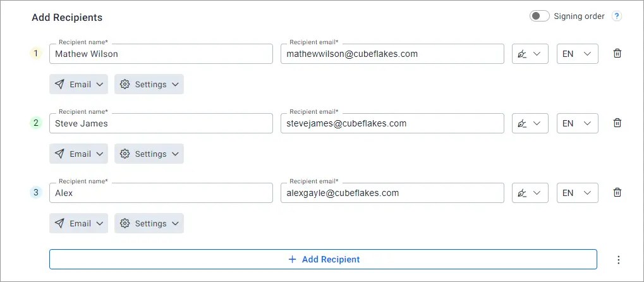Expand Email delivery dropdown under Alex
This screenshot has width=644, height=282.
(79, 223)
